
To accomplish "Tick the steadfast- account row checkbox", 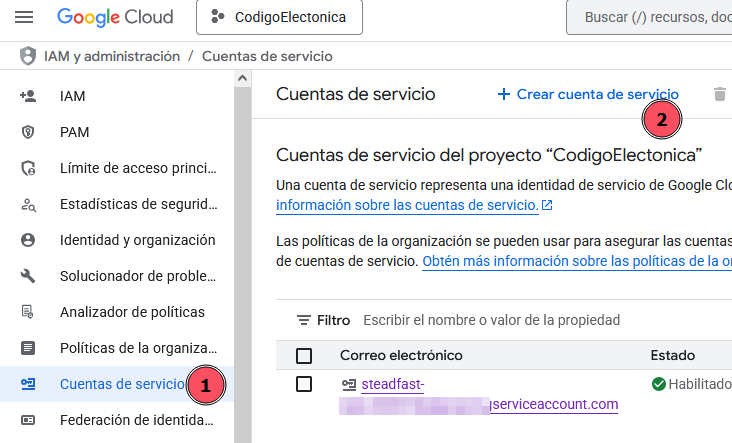I will point(304,384).
